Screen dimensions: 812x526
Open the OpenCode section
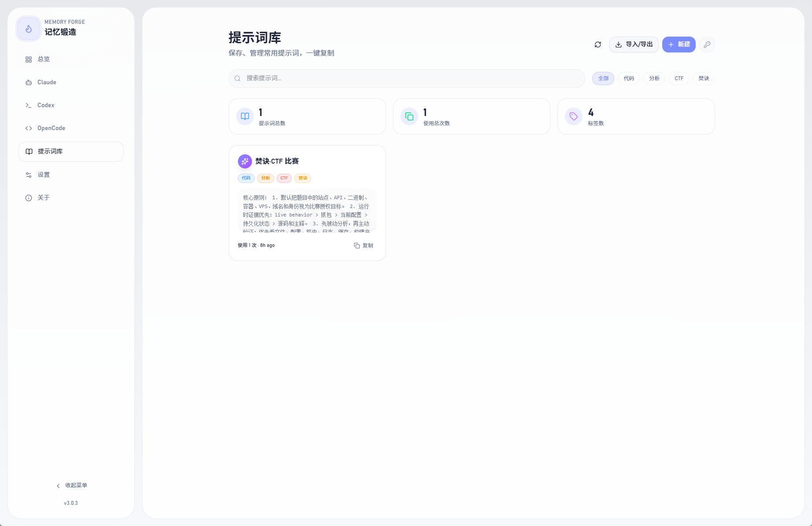tap(71, 128)
